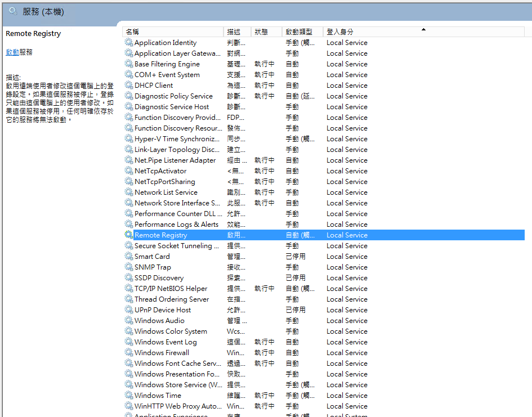This screenshot has height=417, width=532.
Task: Click the gear icon beside Windows Firewall
Action: [x=128, y=352]
